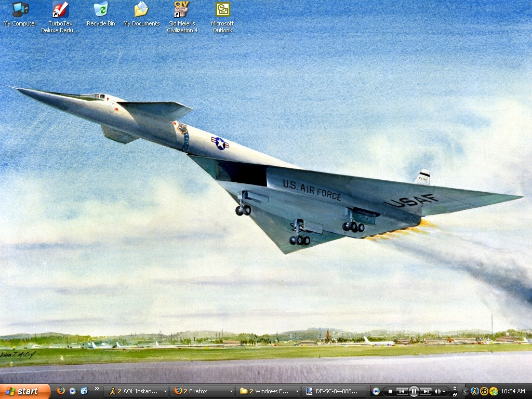Viewport: 532px width, 399px height.
Task: Open the Windows Explorer taskbar group
Action: [x=268, y=391]
